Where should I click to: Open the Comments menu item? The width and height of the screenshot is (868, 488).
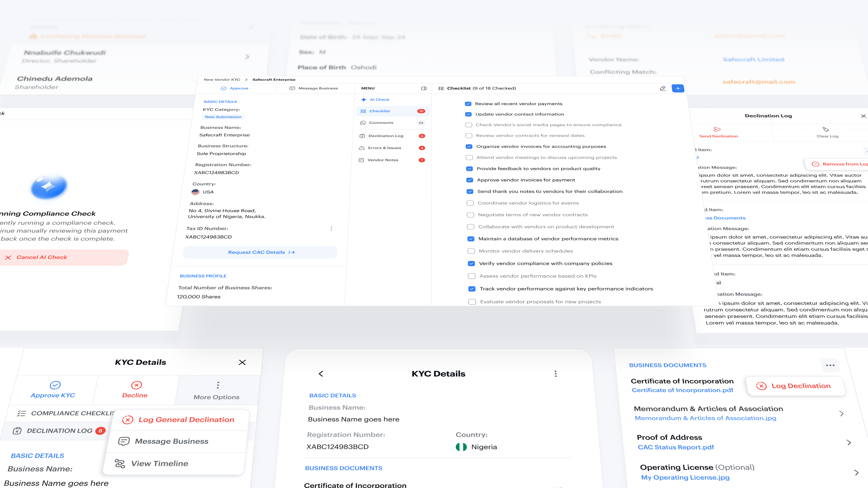392,123
